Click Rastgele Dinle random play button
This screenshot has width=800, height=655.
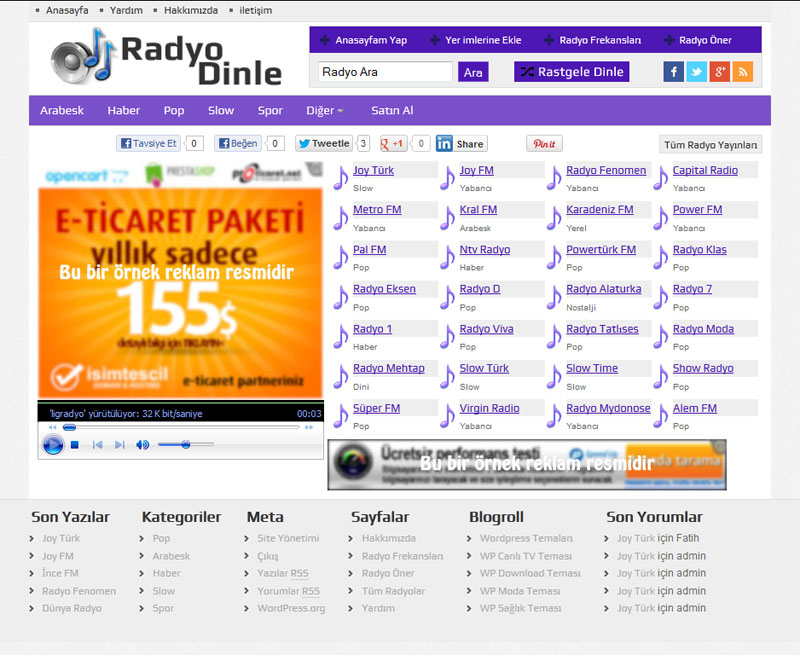pyautogui.click(x=571, y=72)
